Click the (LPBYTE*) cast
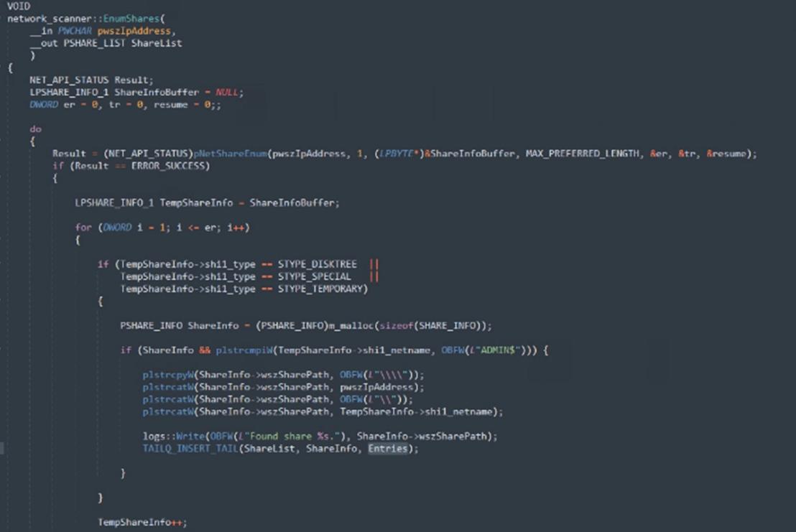Viewport: 796px width, 532px height. click(399, 154)
